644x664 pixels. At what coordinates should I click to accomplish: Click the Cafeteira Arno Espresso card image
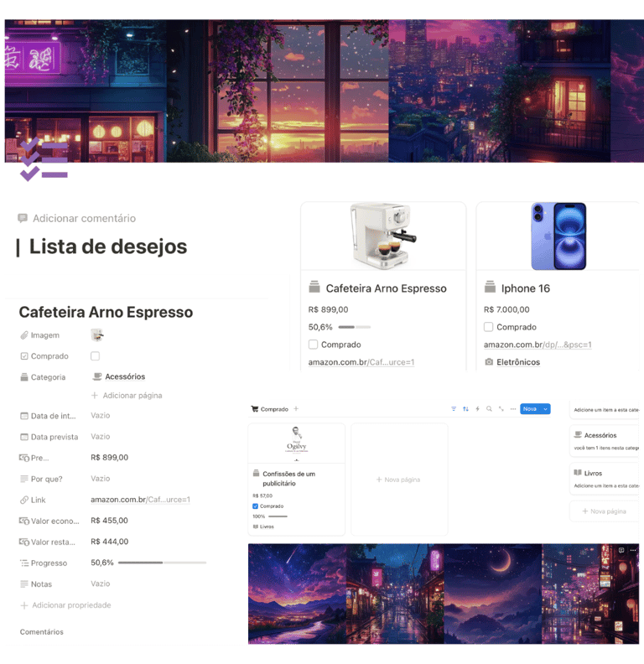click(x=383, y=236)
